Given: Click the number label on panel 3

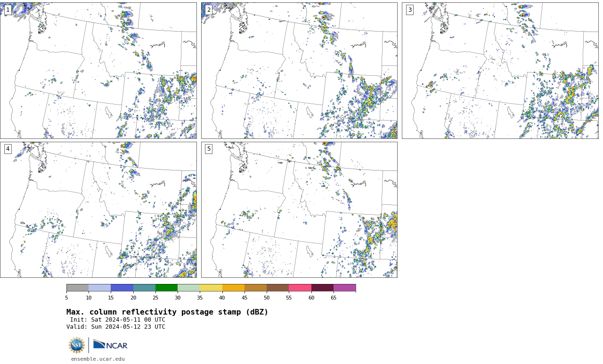Looking at the screenshot, I should (409, 10).
